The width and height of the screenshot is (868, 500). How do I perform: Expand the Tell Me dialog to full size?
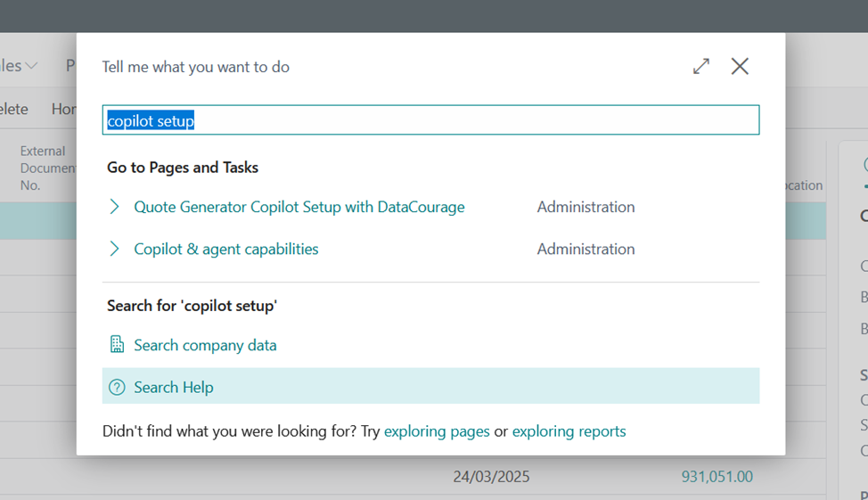pyautogui.click(x=701, y=66)
